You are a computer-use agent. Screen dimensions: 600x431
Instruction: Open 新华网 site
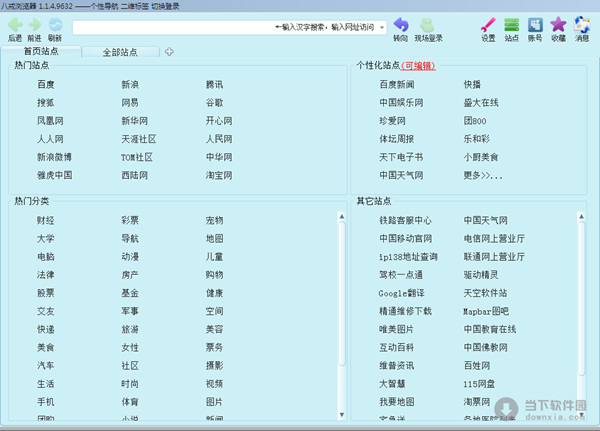[134, 121]
